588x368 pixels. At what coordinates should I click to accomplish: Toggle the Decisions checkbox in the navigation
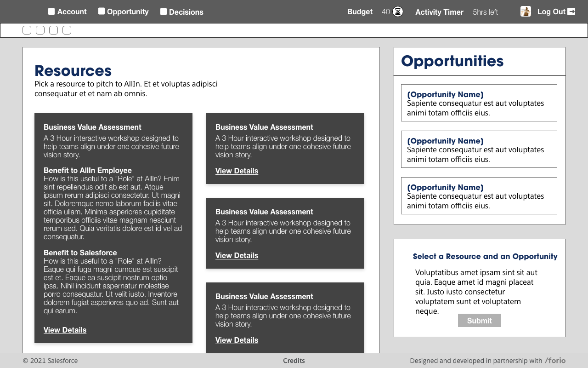click(164, 11)
